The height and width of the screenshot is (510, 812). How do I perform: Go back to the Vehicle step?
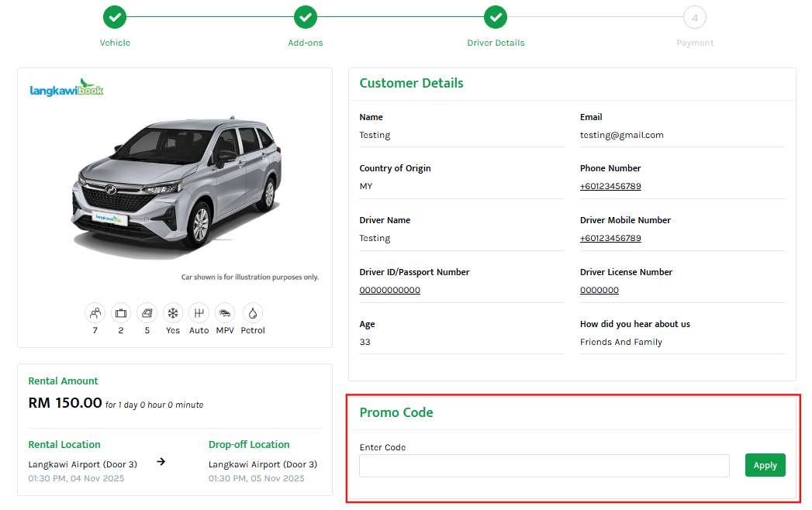pos(115,17)
